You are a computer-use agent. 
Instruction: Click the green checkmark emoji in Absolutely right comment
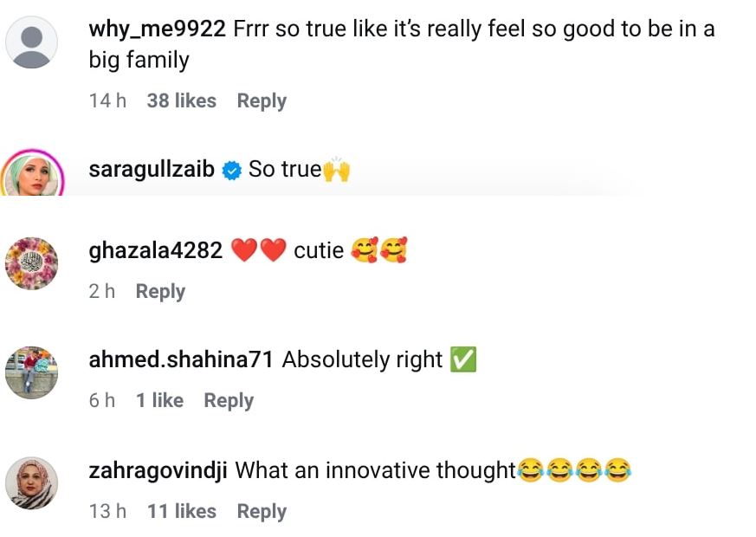point(463,359)
